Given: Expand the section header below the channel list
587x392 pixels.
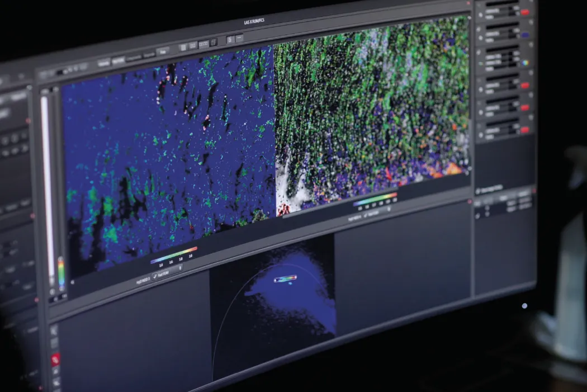Looking at the screenshot, I should (479, 191).
